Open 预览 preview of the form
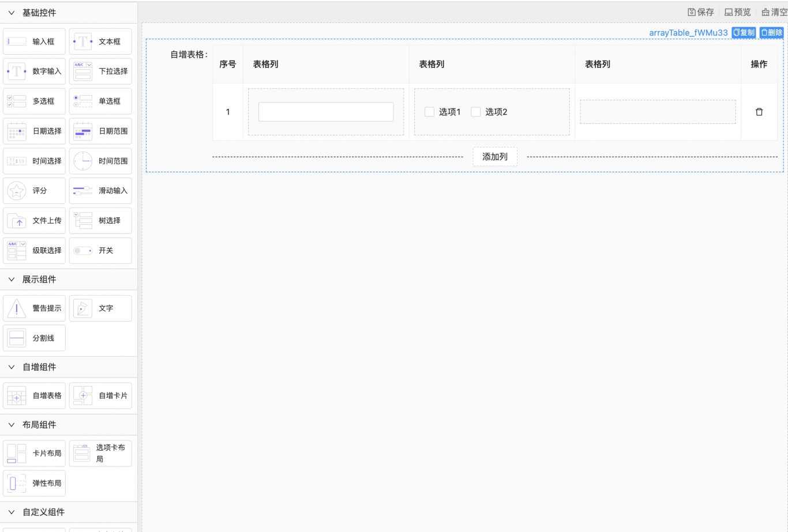 738,12
